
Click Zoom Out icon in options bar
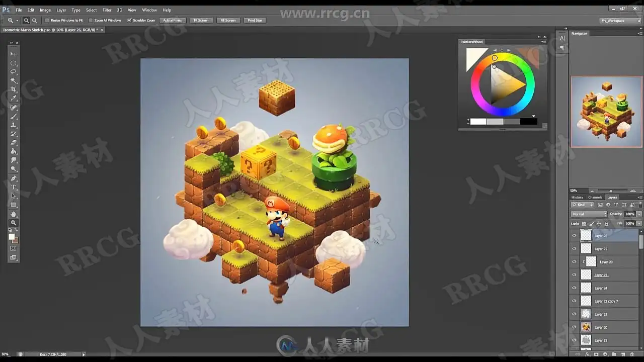point(34,21)
